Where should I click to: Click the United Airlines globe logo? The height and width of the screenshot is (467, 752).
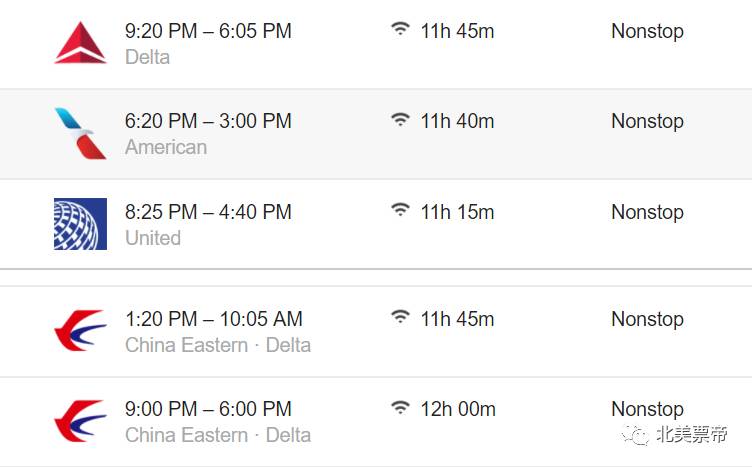[x=80, y=224]
